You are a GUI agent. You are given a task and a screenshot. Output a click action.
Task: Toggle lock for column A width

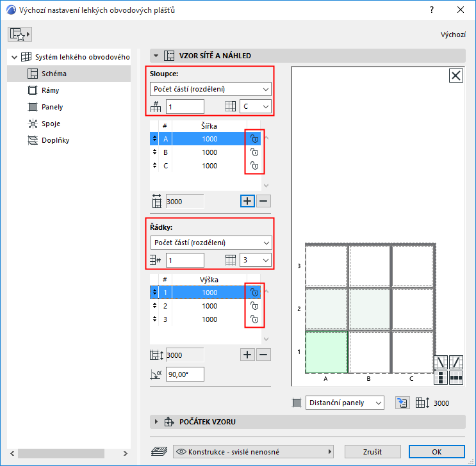(x=254, y=139)
